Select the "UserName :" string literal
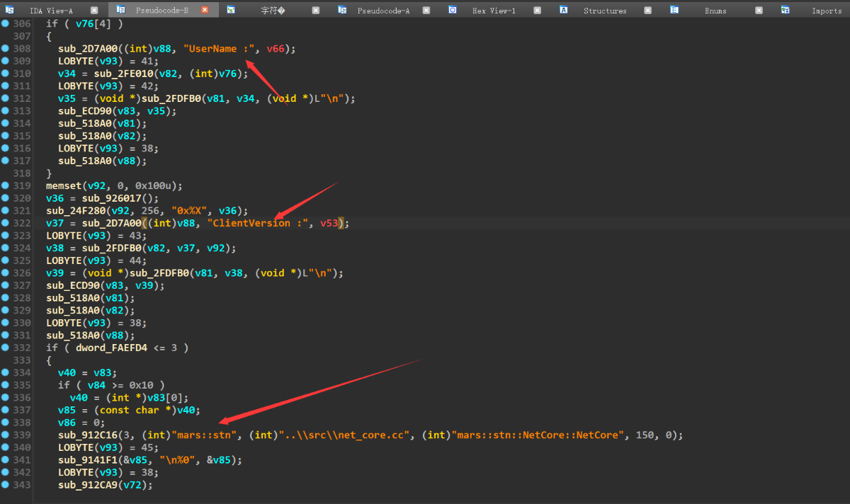Image resolution: width=850 pixels, height=504 pixels. 219,49
